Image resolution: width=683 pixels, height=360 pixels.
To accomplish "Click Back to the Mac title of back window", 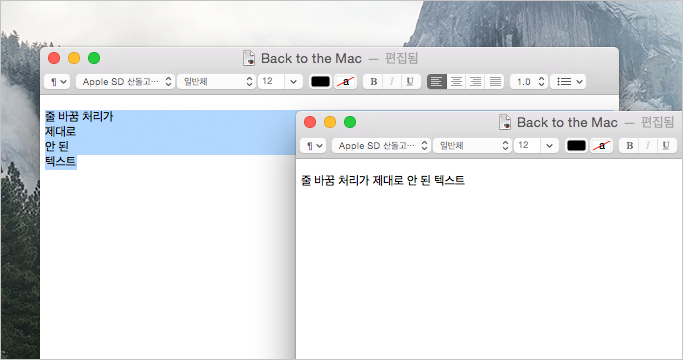I will 311,58.
